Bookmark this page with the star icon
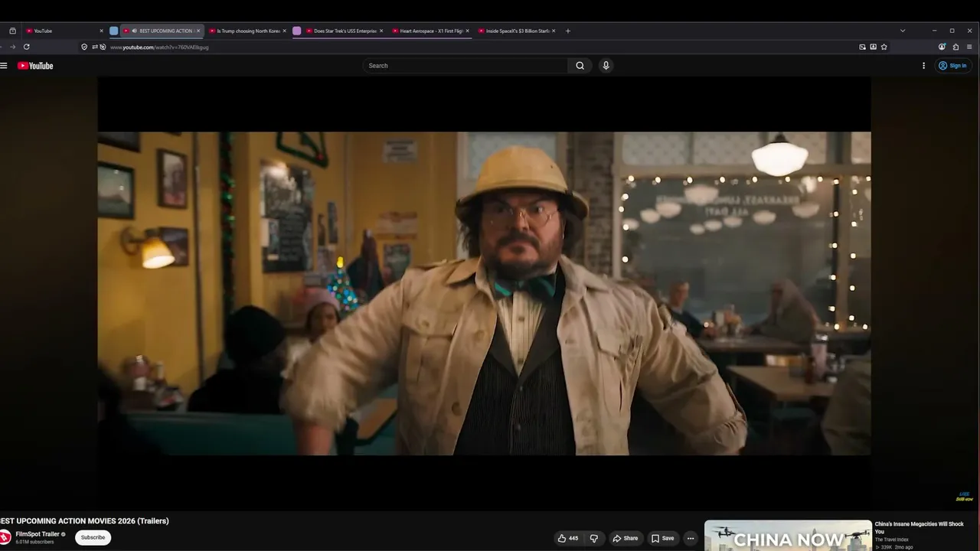This screenshot has height=551, width=980. click(884, 47)
